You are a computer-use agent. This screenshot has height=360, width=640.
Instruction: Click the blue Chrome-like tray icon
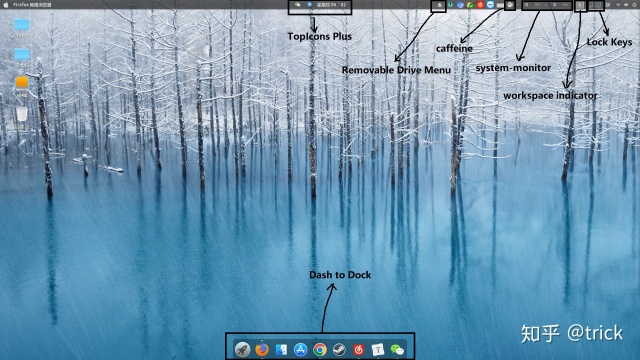[x=460, y=5]
